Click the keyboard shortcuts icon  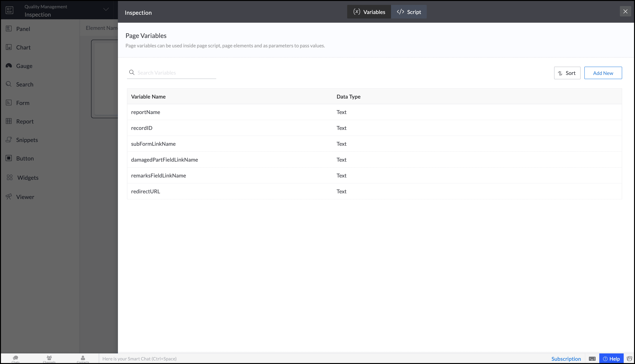[x=592, y=359]
